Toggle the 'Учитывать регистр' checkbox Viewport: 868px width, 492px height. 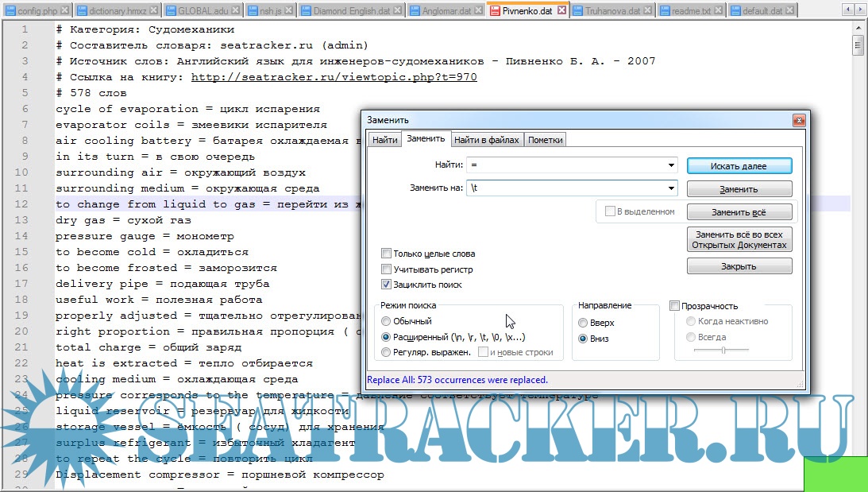coord(387,269)
